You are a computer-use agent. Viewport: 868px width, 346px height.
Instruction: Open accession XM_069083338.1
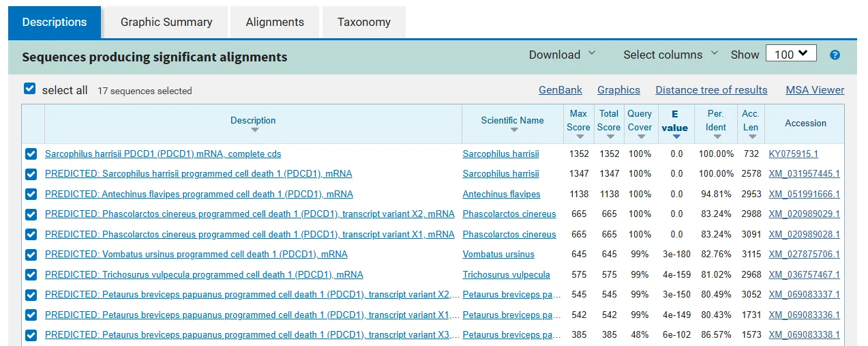pos(804,335)
